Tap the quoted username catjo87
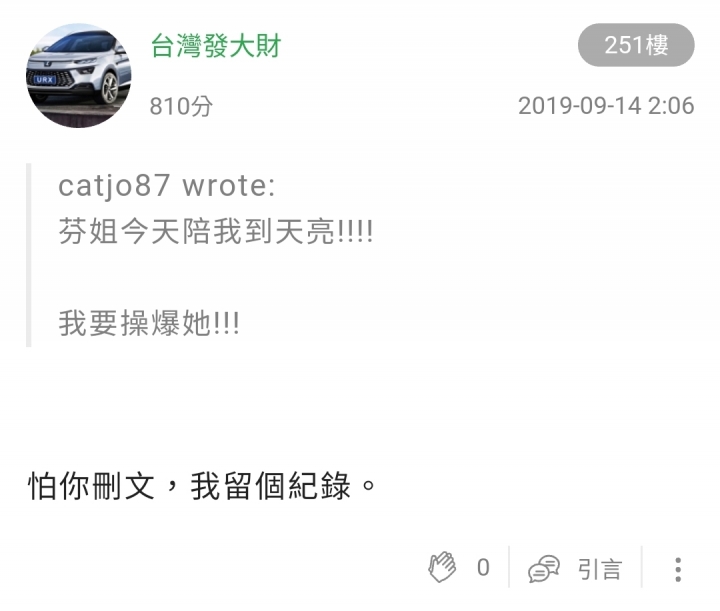720x611 pixels. coord(114,186)
